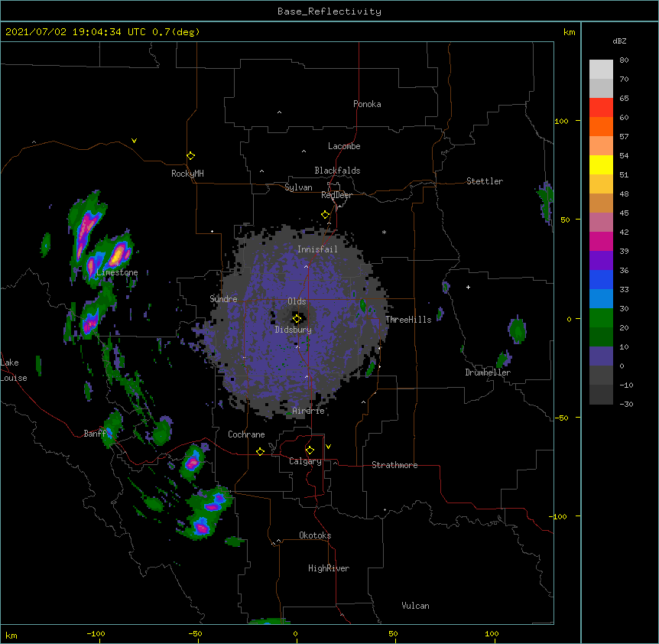Viewport: 659px width, 644px height.
Task: Click the magenta 42 dBZ legend swatch
Action: click(601, 241)
